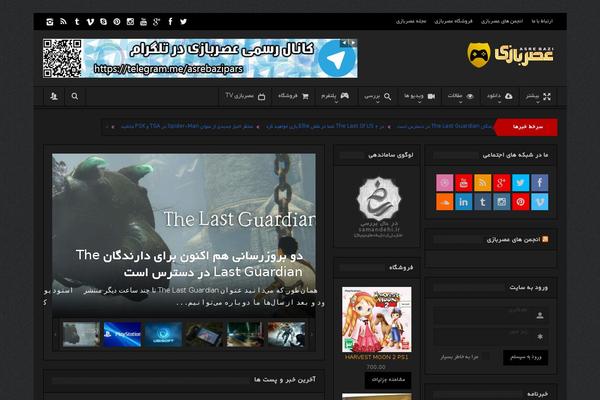600x400 pixels.
Task: Select the Ubisoft logo slider thumbnail
Action: 163,334
